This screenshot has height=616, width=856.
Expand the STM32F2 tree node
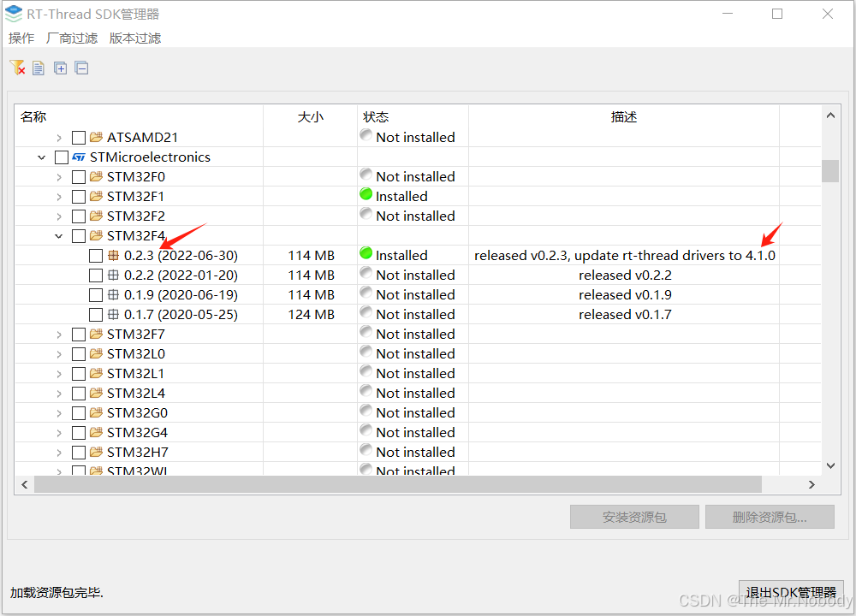tap(59, 216)
